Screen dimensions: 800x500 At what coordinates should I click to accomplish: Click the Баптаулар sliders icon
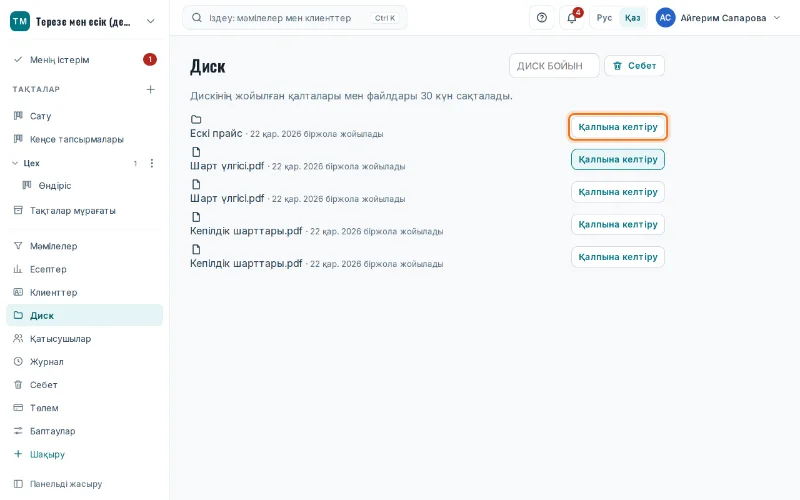point(18,431)
